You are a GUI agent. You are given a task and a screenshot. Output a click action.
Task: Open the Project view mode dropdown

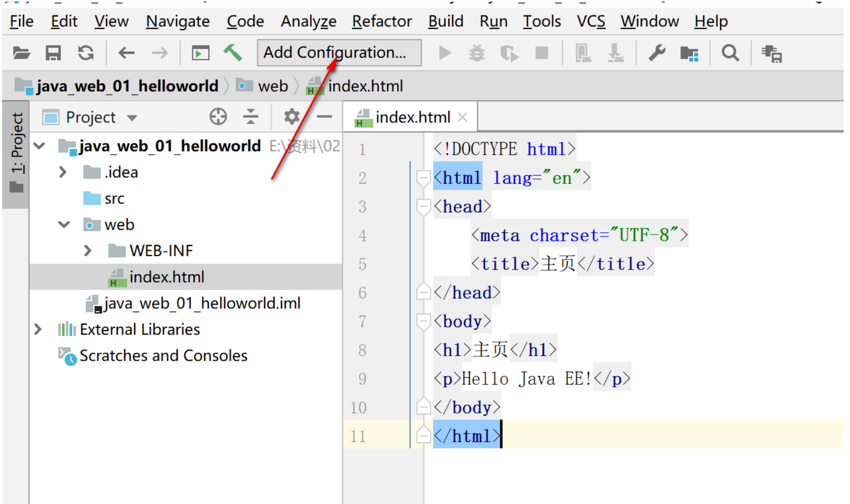131,117
